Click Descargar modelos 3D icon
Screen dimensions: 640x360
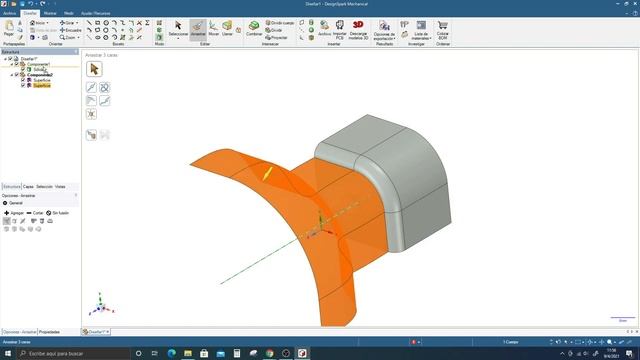[358, 30]
